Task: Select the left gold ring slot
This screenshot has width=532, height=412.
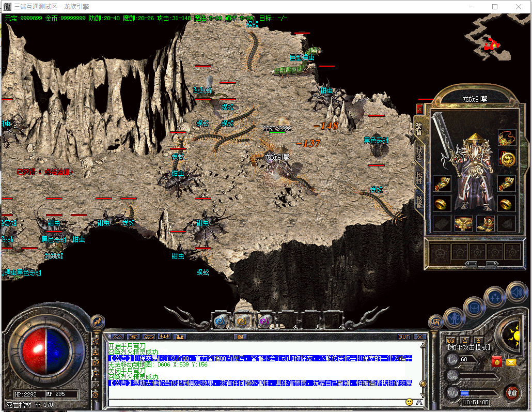Action: click(x=442, y=204)
